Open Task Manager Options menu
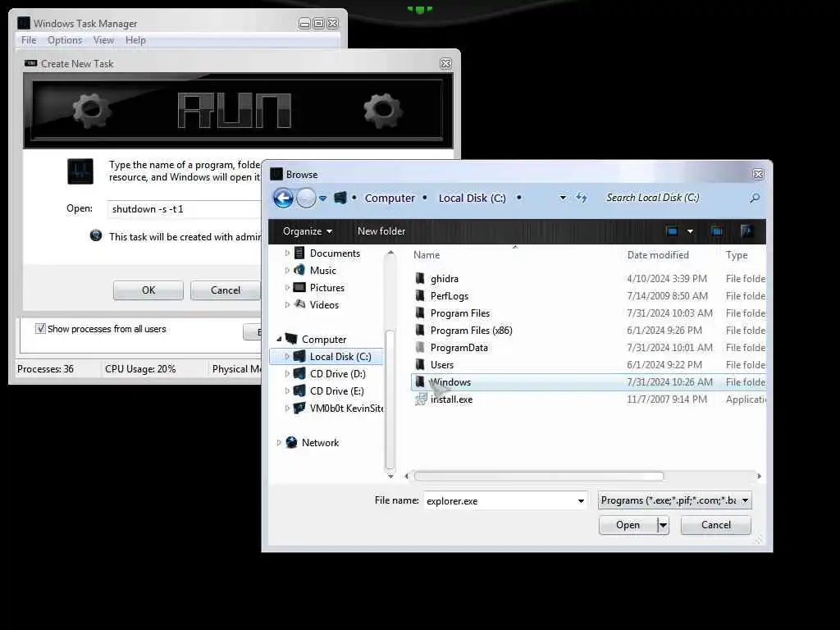This screenshot has height=630, width=840. [x=65, y=40]
